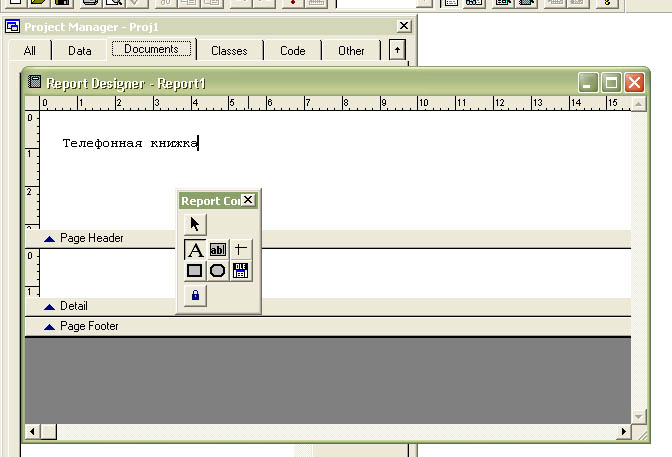The image size is (672, 457).
Task: Switch to the Data tab
Action: tap(80, 51)
